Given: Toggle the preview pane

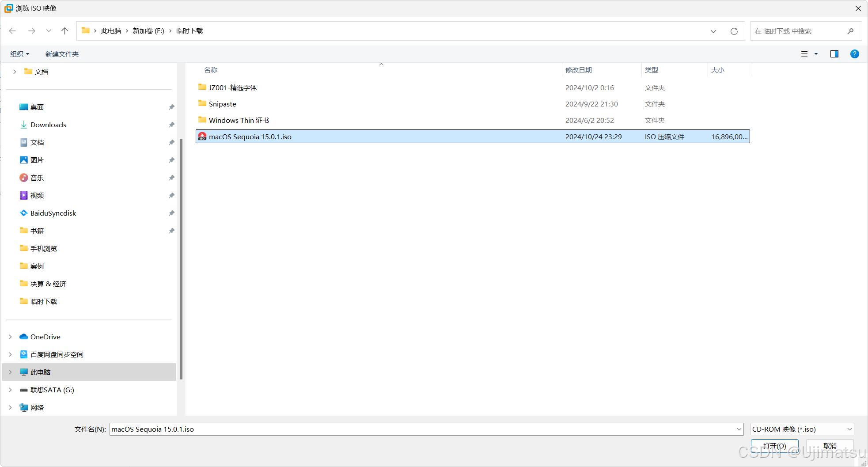Looking at the screenshot, I should coord(834,54).
